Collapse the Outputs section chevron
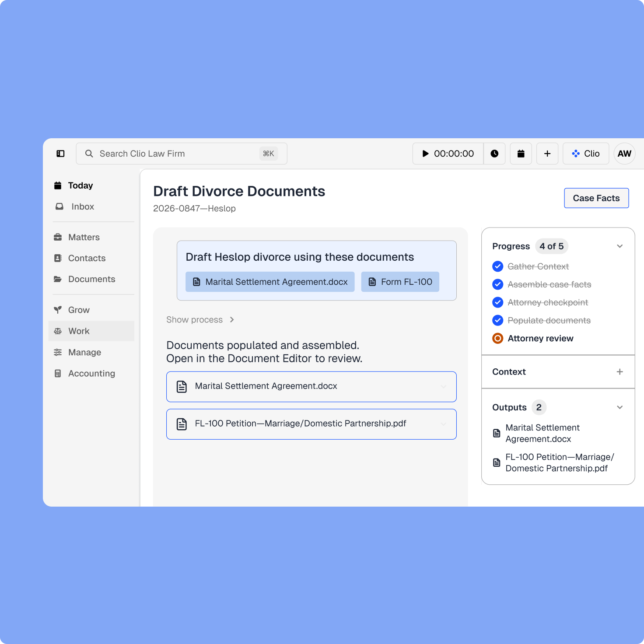The image size is (644, 644). tap(619, 407)
